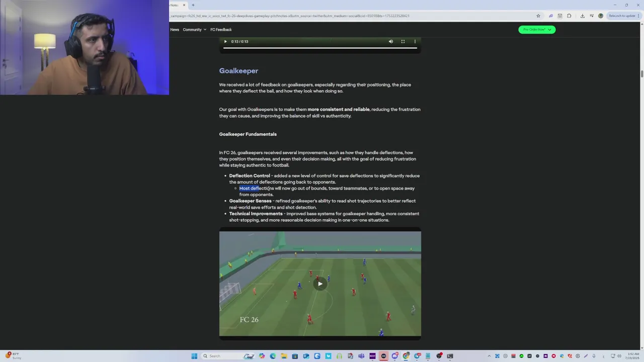
Task: Show hidden system tray icons
Action: pyautogui.click(x=489, y=356)
